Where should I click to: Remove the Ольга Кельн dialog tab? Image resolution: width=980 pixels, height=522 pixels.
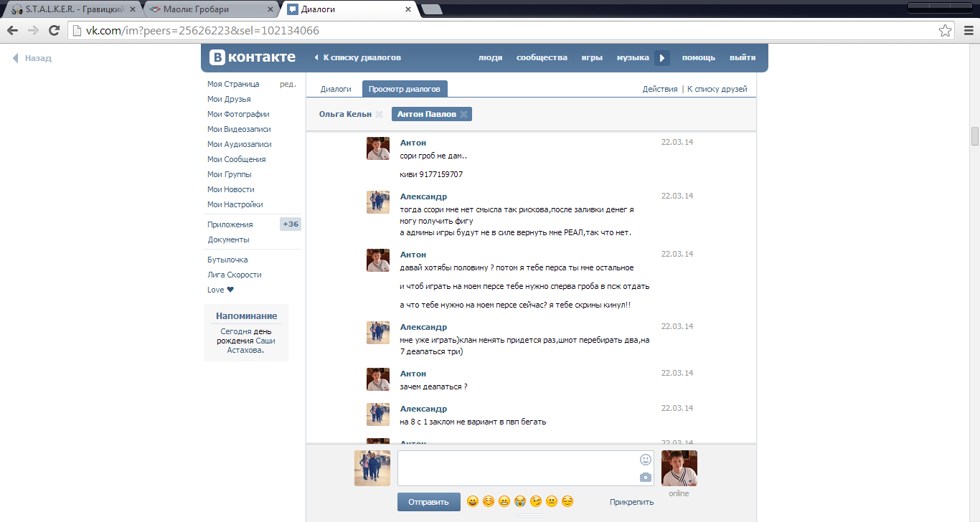379,114
